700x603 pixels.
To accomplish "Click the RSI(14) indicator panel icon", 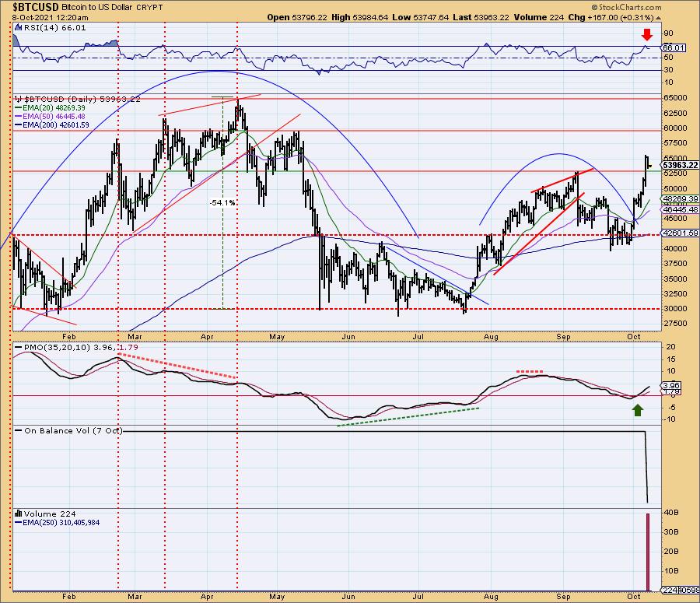I will click(x=18, y=27).
